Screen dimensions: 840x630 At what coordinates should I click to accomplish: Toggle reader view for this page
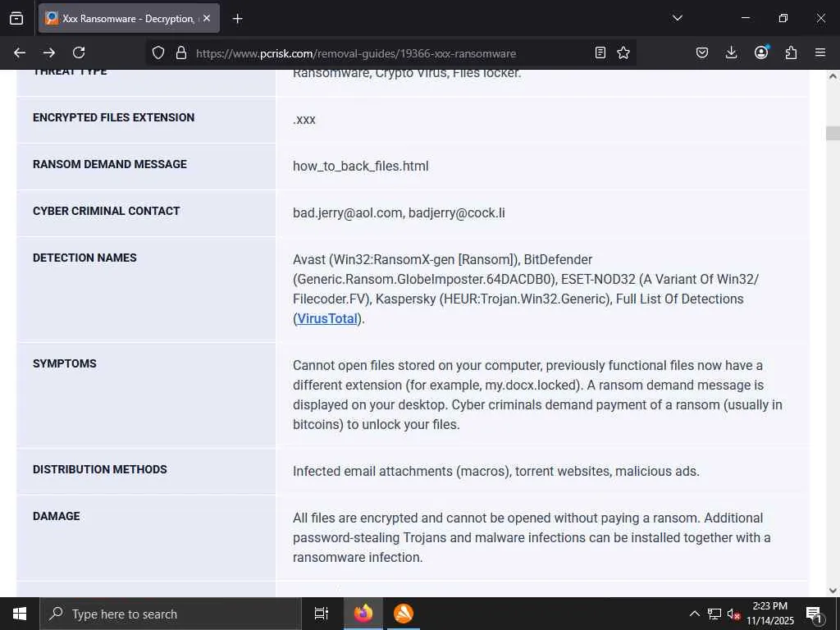(x=600, y=52)
